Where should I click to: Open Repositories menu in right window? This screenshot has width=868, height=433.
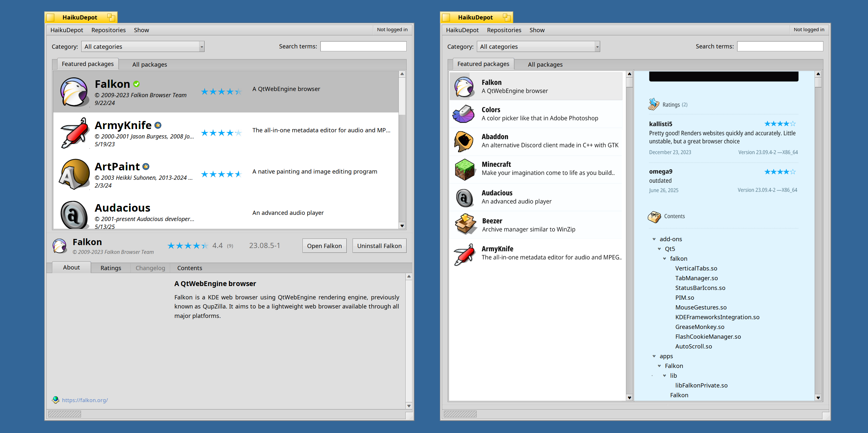pyautogui.click(x=504, y=30)
